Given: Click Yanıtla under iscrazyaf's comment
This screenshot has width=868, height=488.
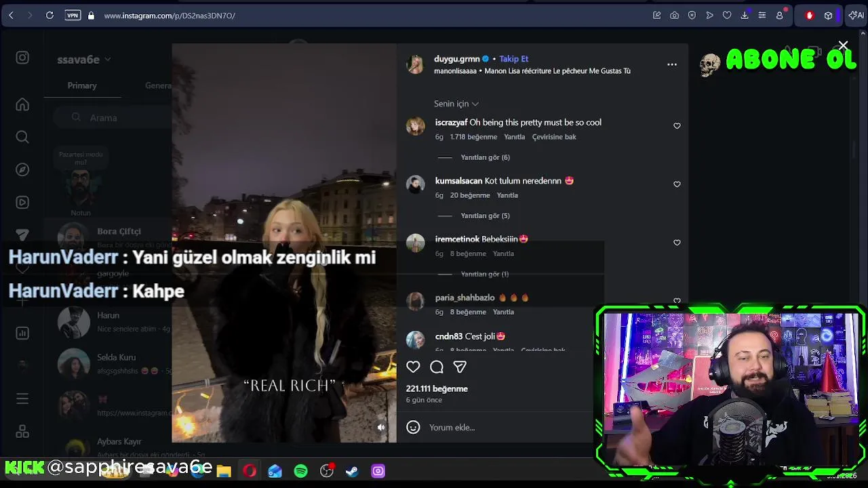Looking at the screenshot, I should [515, 137].
